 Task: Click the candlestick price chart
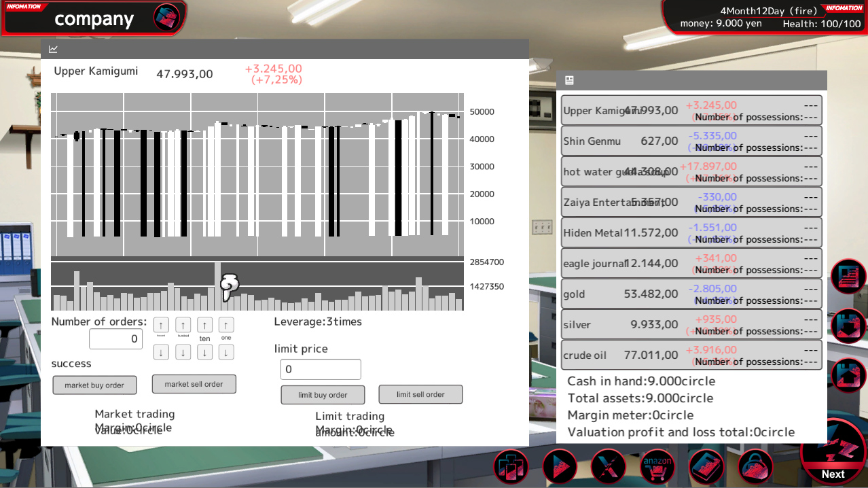pyautogui.click(x=257, y=175)
